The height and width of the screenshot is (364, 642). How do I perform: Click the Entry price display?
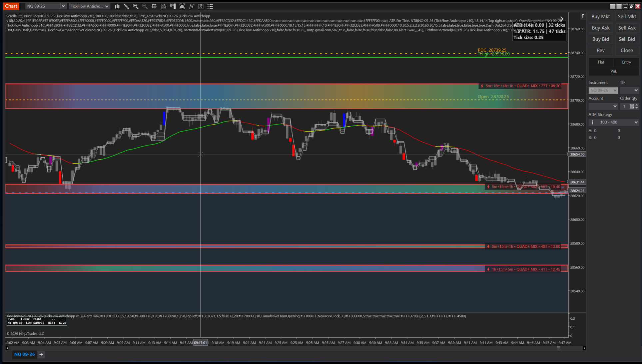(626, 62)
